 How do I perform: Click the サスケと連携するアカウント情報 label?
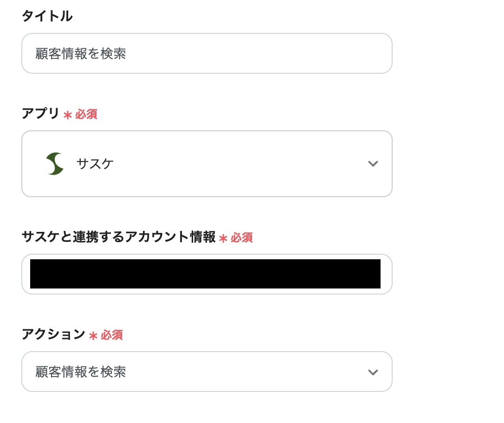tap(119, 237)
